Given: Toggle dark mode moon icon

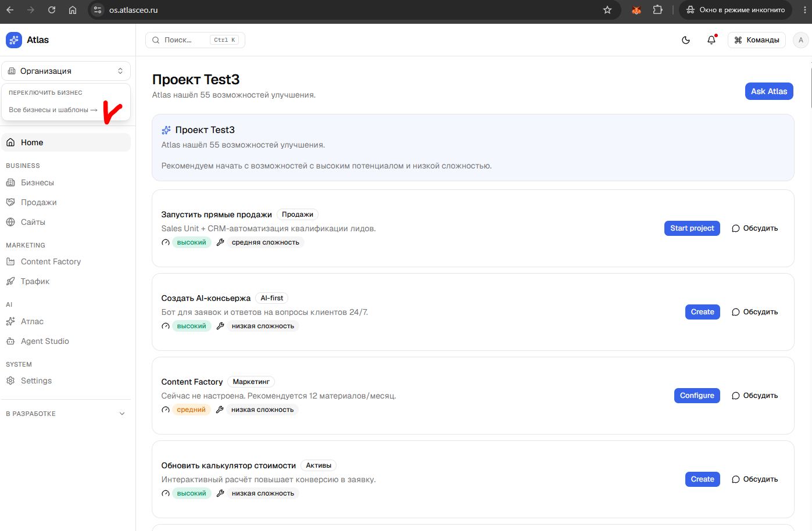Looking at the screenshot, I should 686,40.
